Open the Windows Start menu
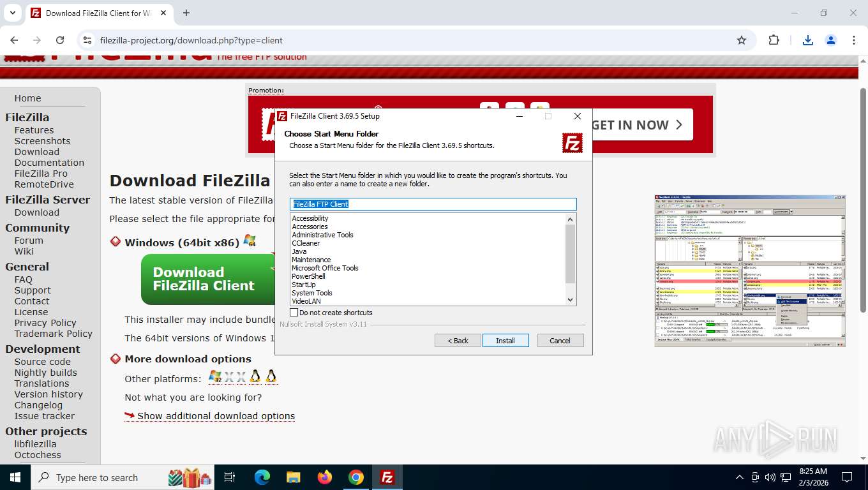This screenshot has width=868, height=490. [x=15, y=477]
